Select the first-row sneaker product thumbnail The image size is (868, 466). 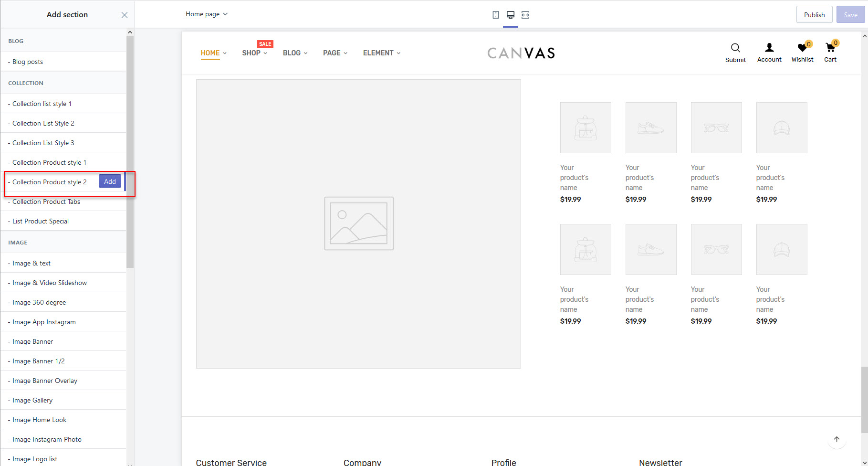651,127
